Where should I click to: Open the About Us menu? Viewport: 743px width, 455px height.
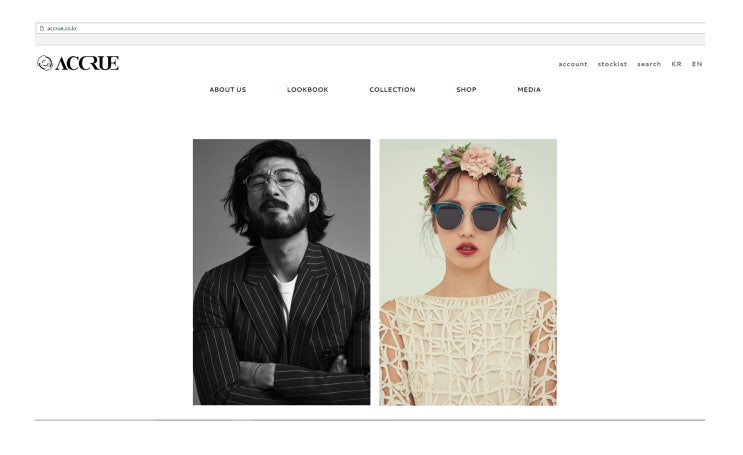coord(227,90)
